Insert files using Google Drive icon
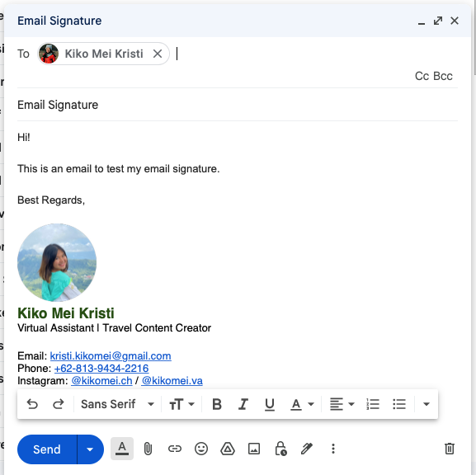The image size is (476, 475). coord(228,449)
